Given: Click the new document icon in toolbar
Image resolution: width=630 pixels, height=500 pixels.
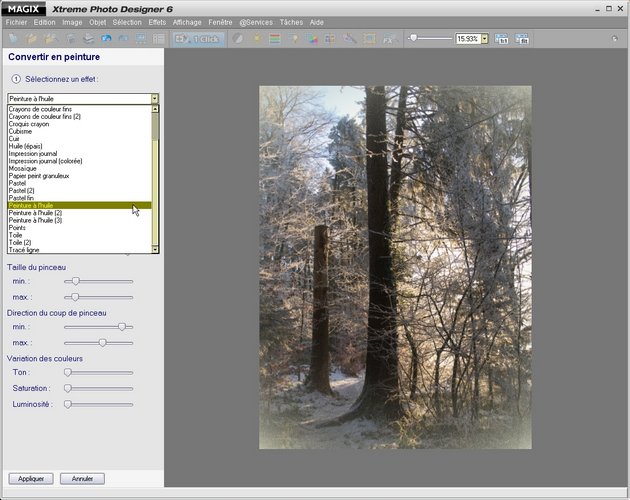Looking at the screenshot, I should pos(13,38).
